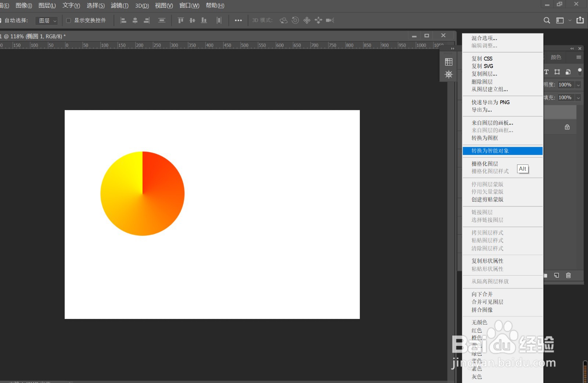Select the 3D orbit camera icon

[283, 20]
